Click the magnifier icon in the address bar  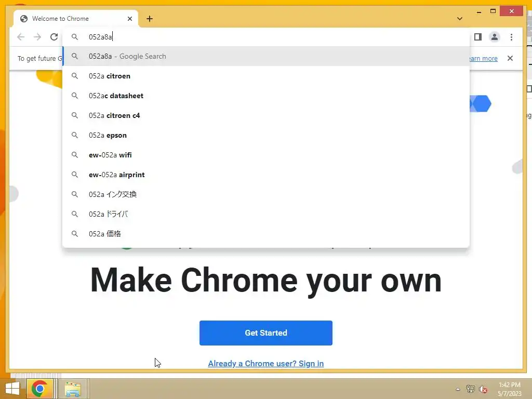click(x=75, y=37)
